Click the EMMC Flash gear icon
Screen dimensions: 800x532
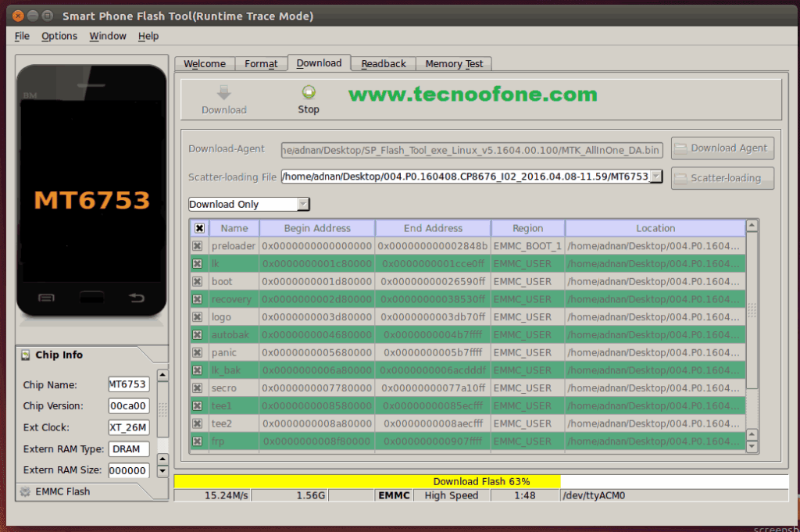pos(25,491)
